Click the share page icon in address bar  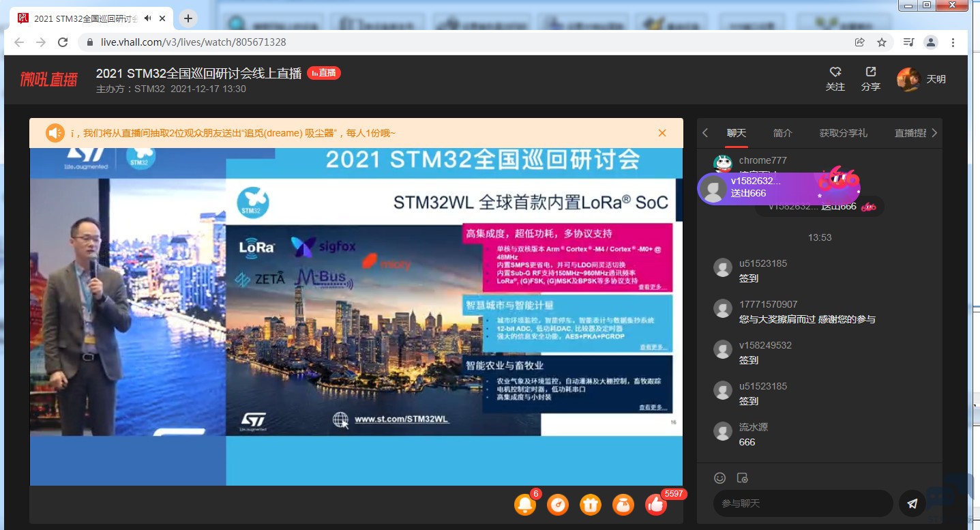tap(860, 42)
